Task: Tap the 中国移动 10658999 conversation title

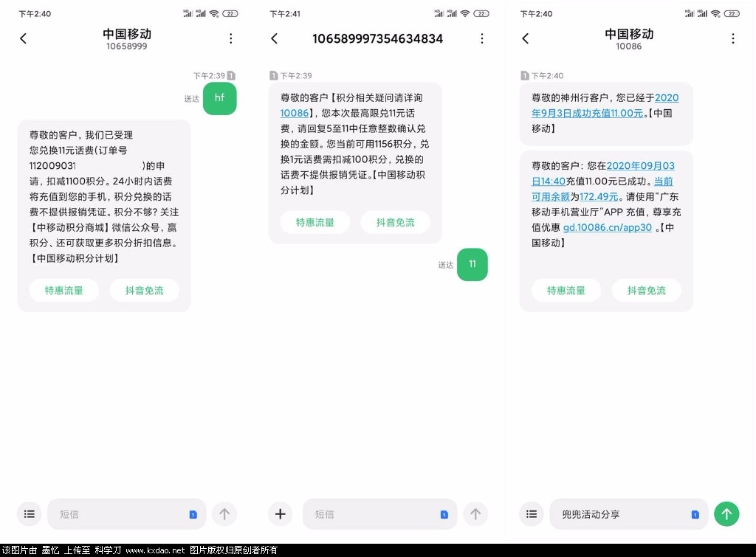Action: [127, 39]
